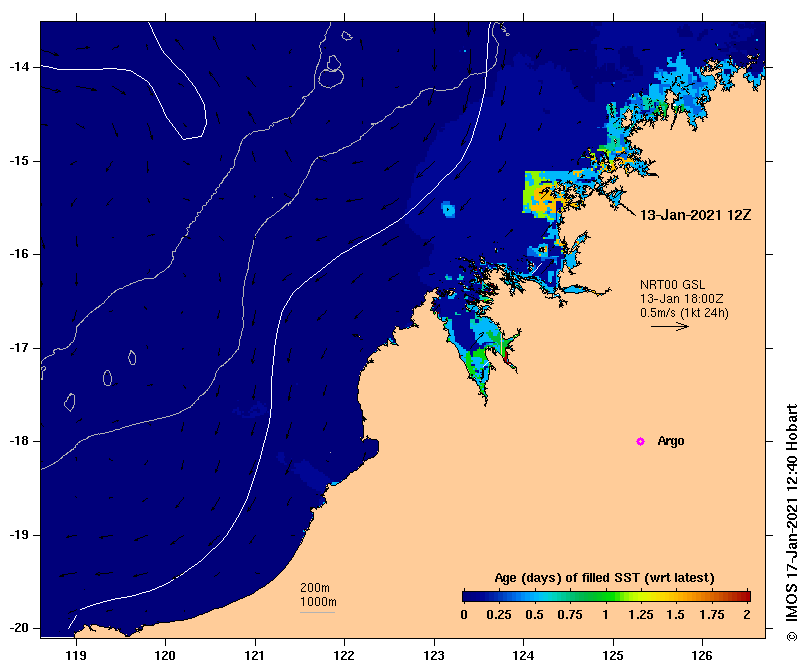Click the '13-Jan-2021 12Z' date label
The width and height of the screenshot is (809, 672).
coord(695,215)
